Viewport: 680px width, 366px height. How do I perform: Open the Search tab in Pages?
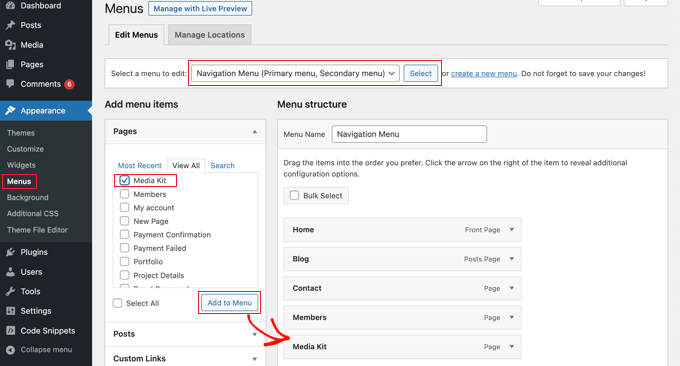(x=222, y=166)
